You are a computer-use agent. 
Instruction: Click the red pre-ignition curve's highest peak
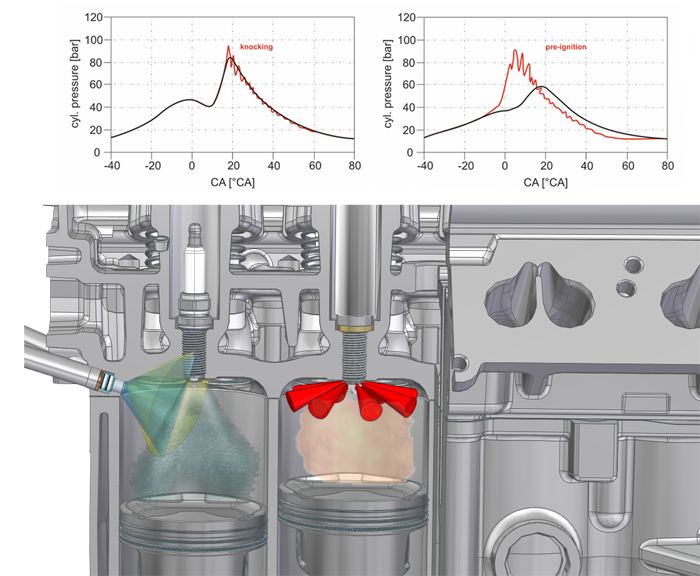point(515,50)
